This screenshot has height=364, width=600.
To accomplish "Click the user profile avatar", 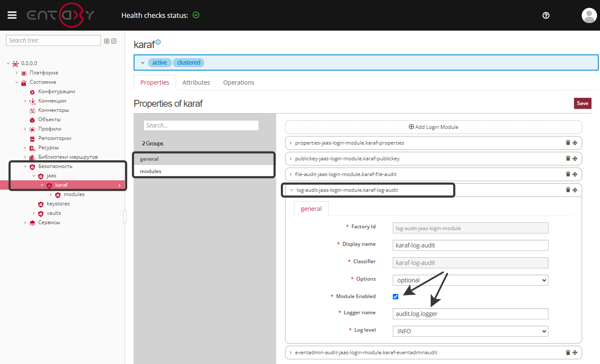I will 589,16.
